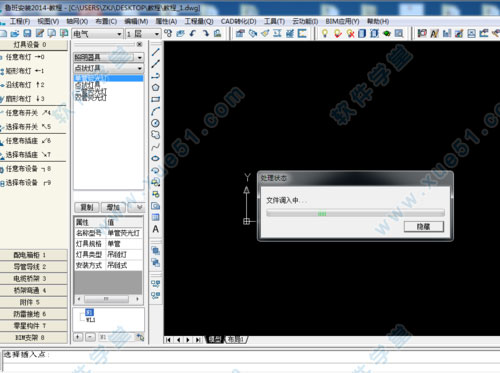
Task: Select the rectangle drawing tool
Action: point(155,99)
